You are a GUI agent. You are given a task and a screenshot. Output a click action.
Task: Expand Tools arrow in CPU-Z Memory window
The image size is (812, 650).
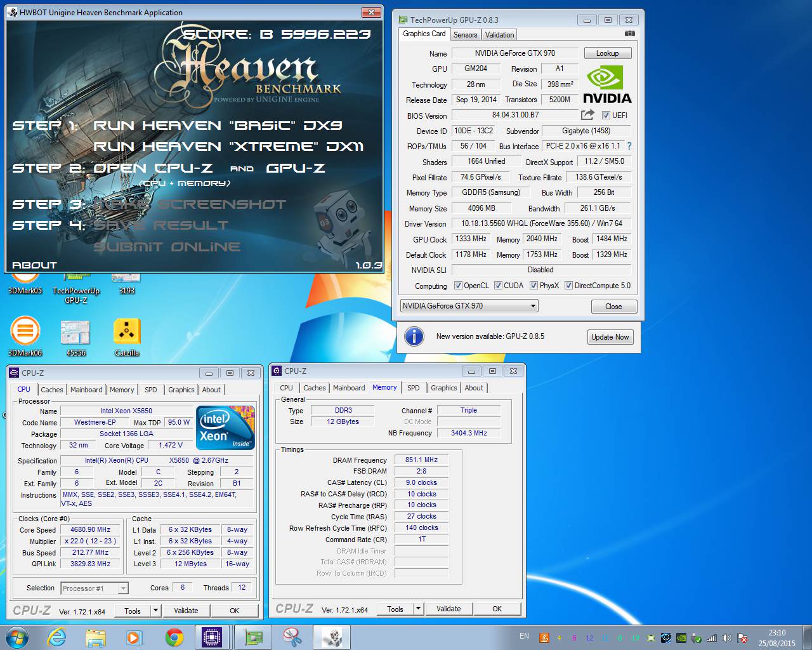[x=418, y=609]
